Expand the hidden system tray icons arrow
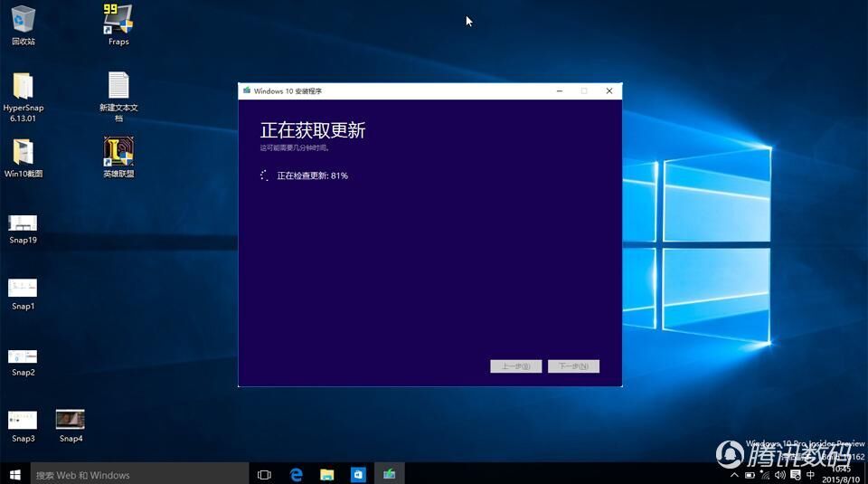 [734, 475]
